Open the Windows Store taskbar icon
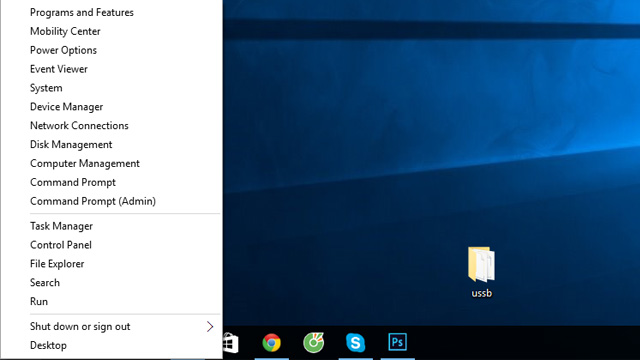This screenshot has height=360, width=640. [231, 343]
